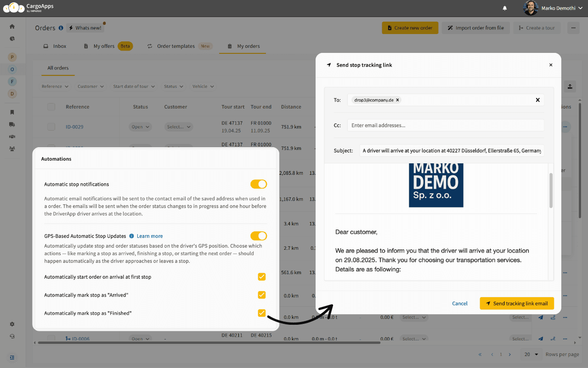Expand the Customer filter dropdown

point(90,86)
